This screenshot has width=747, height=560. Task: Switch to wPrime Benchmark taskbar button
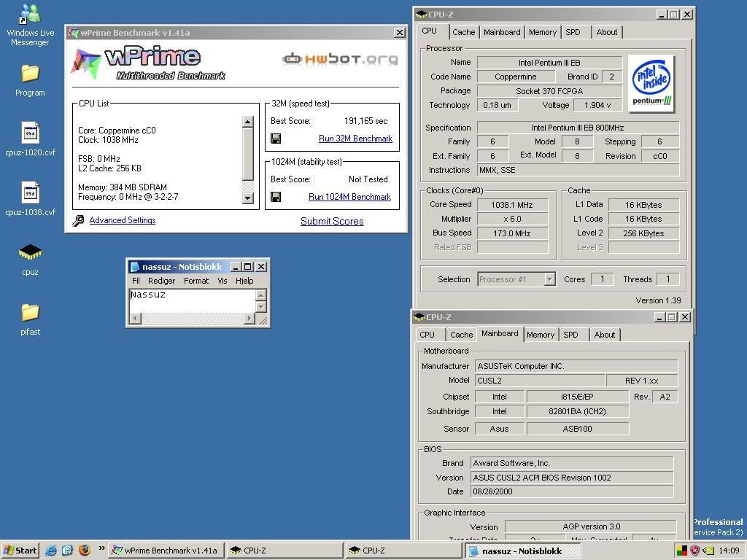166,551
